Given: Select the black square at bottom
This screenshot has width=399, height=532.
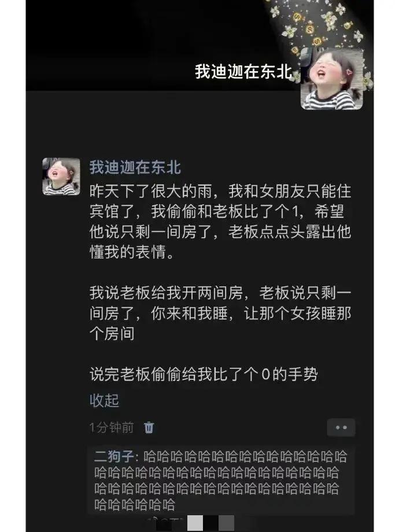Looking at the screenshot, I should tap(210, 523).
